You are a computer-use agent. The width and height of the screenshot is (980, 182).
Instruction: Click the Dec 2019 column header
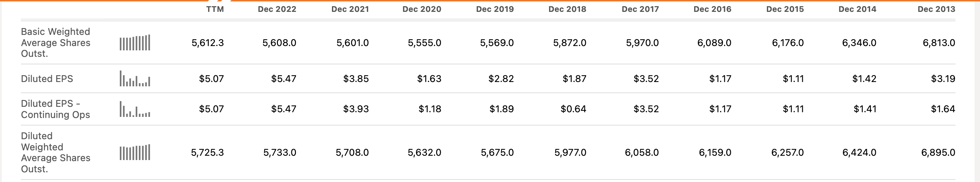[495, 9]
